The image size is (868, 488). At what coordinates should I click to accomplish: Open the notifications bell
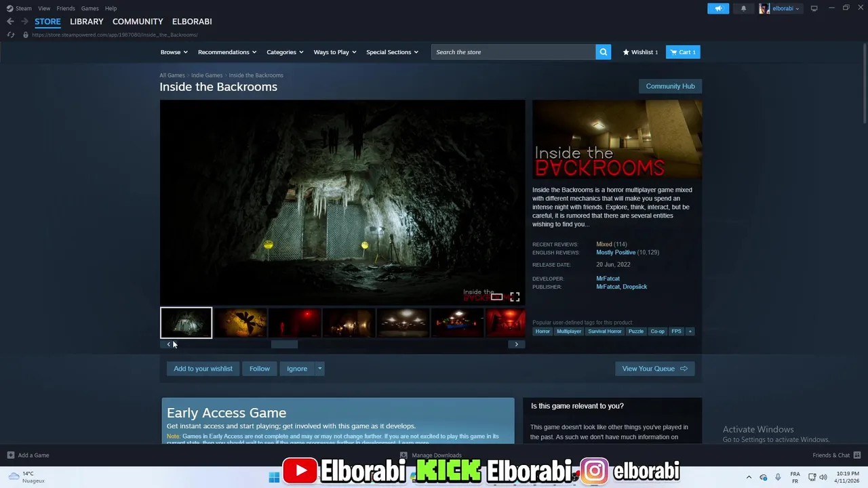pos(743,8)
